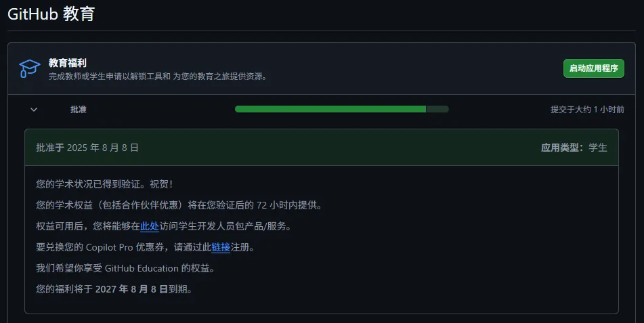Open the 链接 link for Copilot Pro signup
Screen dimensions: 644x323
tap(221, 247)
